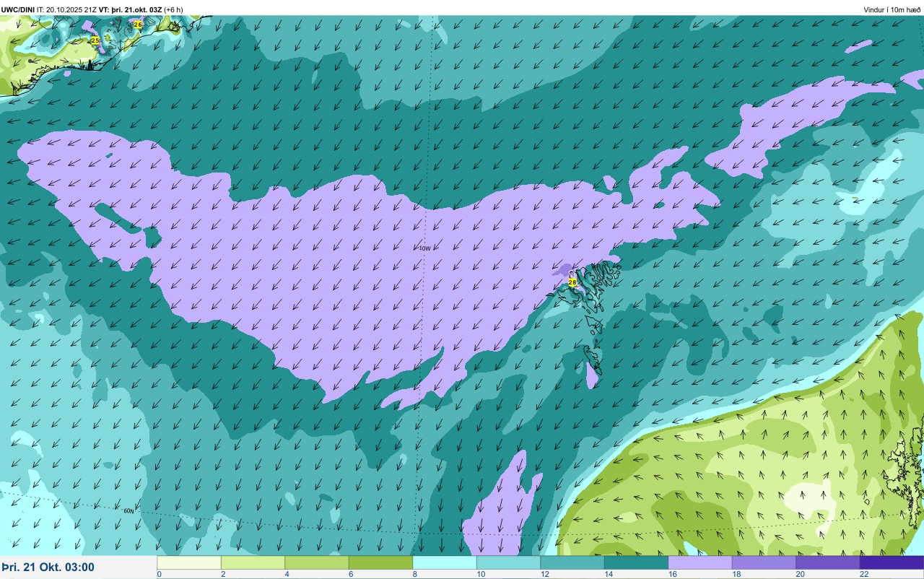Click the dark indigo 22+ legend swatch

pos(892,562)
